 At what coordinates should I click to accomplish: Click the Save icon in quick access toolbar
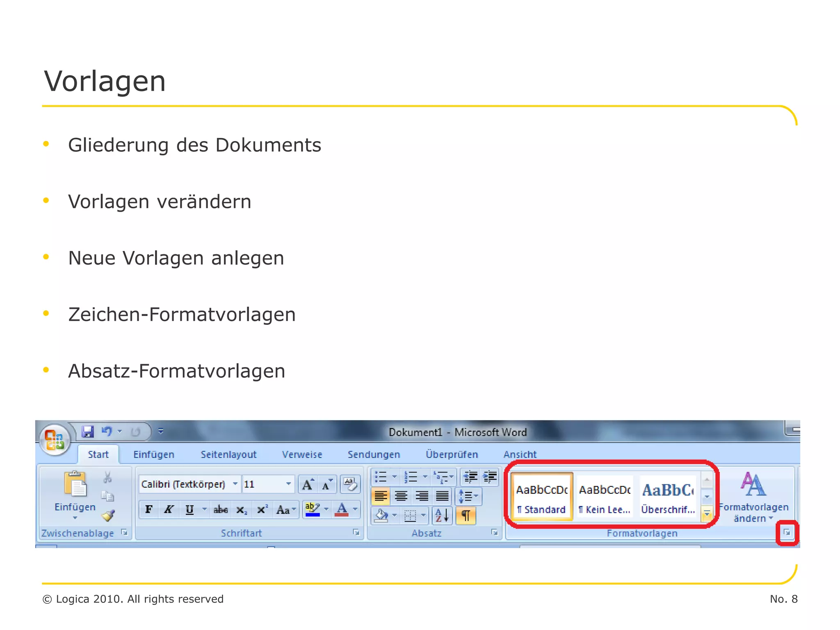coord(87,431)
